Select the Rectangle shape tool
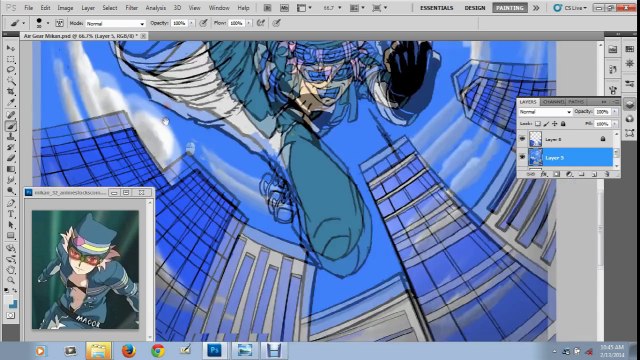 (x=11, y=236)
